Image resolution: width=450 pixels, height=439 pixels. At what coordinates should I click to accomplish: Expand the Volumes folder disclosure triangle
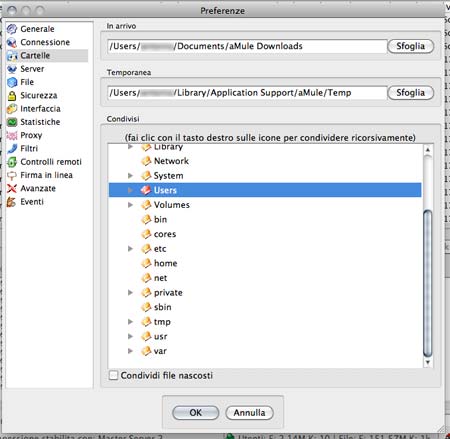(x=130, y=205)
